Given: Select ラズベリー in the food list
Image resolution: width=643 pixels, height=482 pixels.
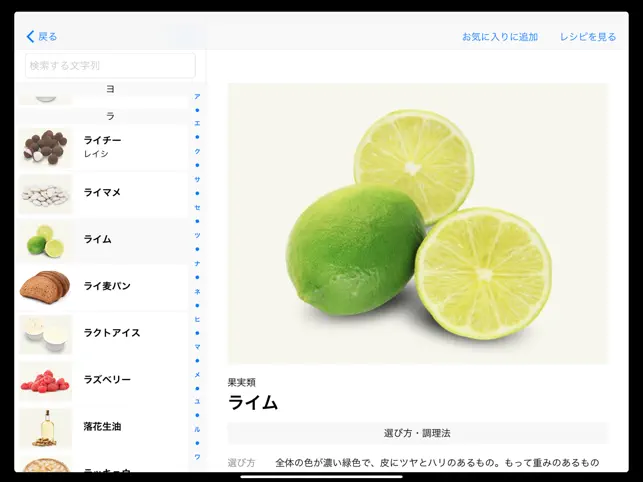Looking at the screenshot, I should [x=103, y=381].
